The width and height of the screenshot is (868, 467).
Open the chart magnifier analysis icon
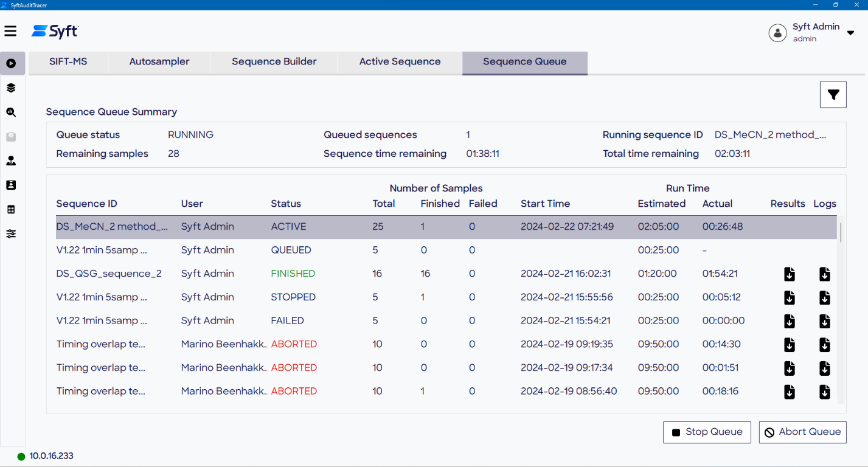coord(11,112)
